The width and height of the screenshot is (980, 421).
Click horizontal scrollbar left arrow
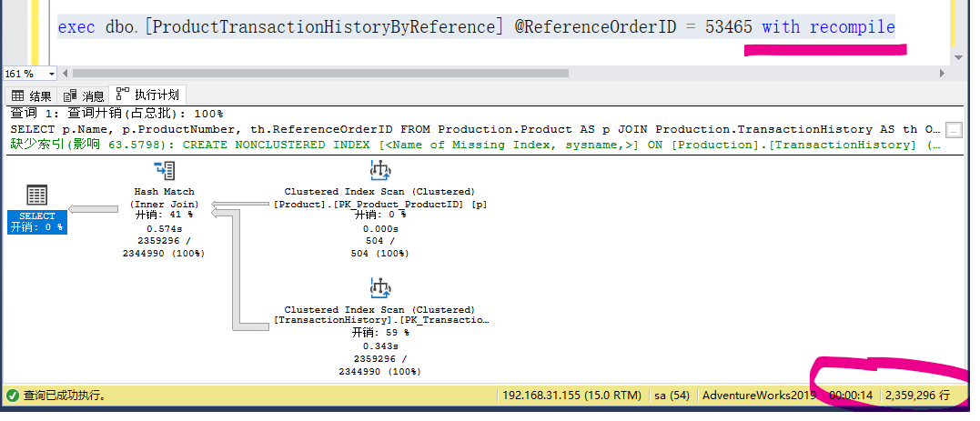coord(66,74)
